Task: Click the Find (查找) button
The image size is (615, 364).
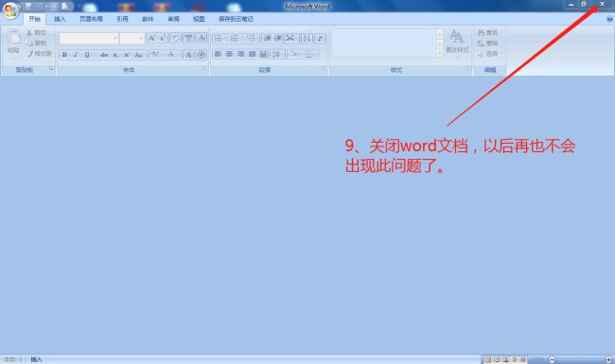Action: coord(489,32)
